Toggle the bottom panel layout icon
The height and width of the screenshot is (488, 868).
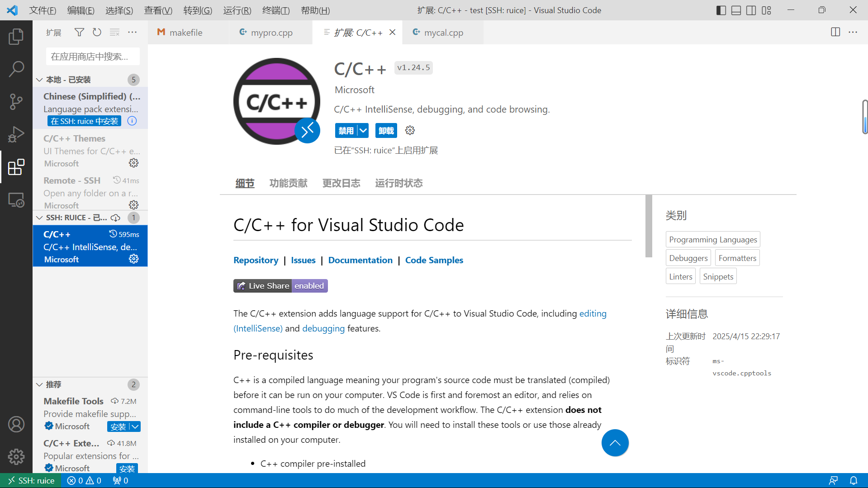[x=736, y=10]
